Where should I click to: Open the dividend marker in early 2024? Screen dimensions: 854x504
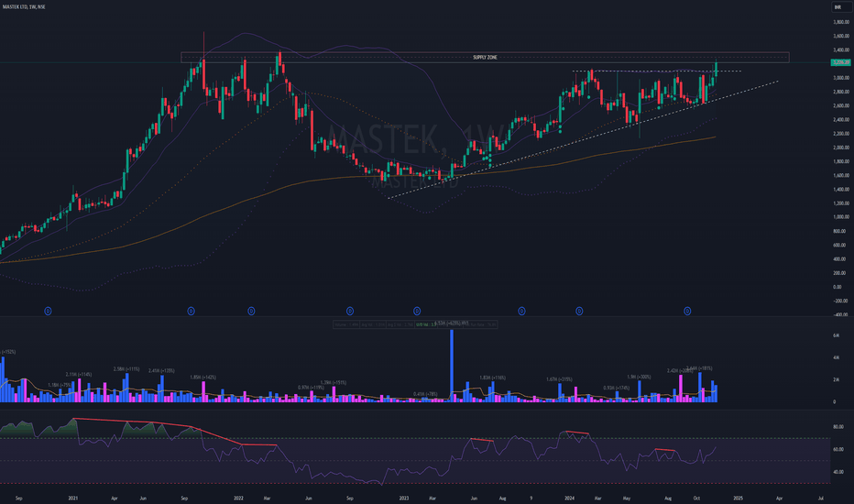point(579,312)
